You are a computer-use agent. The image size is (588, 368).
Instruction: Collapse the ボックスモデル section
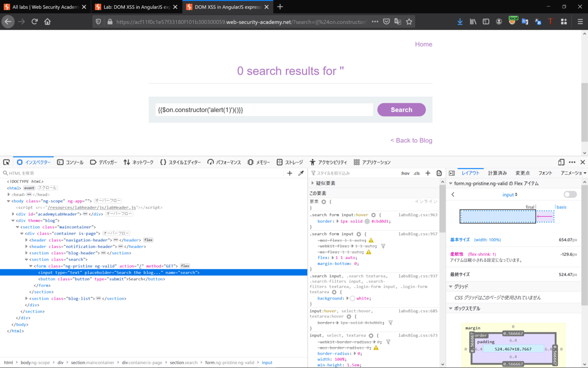[x=451, y=309]
